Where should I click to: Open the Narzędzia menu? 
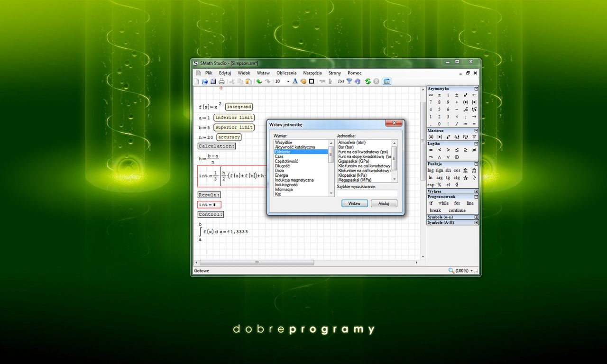[313, 73]
